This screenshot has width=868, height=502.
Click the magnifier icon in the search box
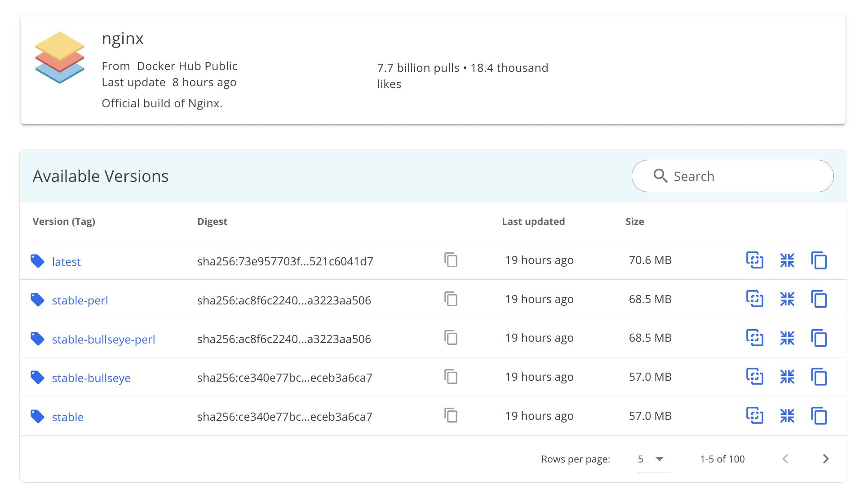[660, 176]
